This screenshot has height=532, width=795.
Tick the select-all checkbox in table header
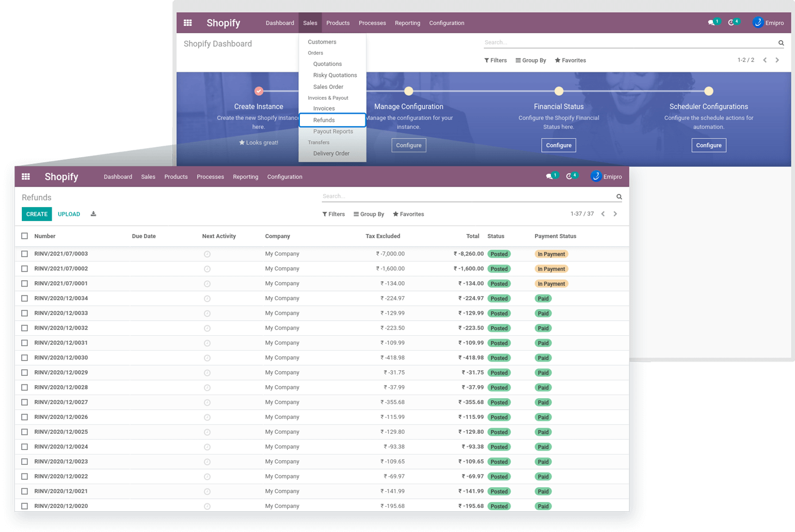[25, 236]
